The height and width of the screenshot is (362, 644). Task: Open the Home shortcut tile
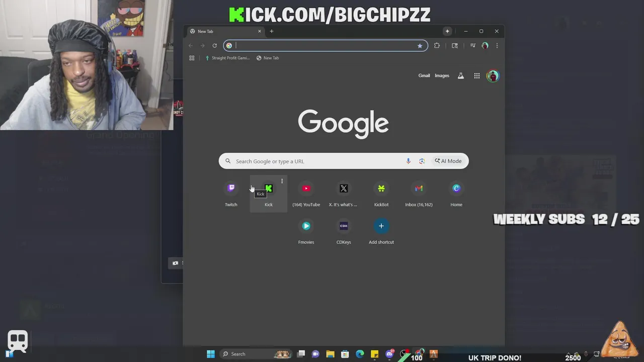pyautogui.click(x=456, y=194)
